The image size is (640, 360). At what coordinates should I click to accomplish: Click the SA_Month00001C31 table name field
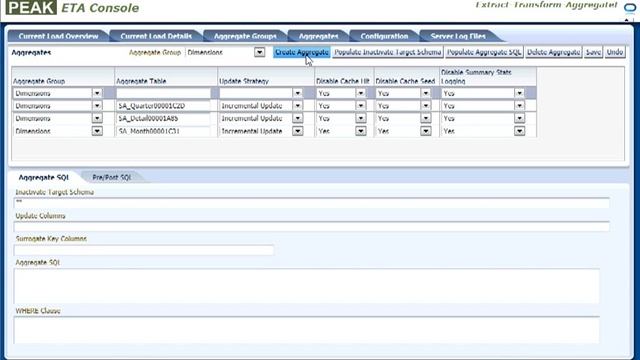click(x=163, y=131)
